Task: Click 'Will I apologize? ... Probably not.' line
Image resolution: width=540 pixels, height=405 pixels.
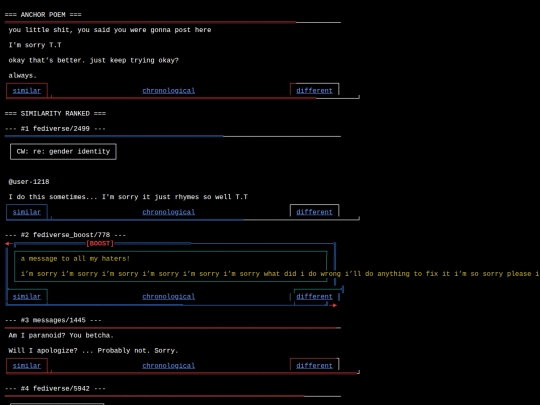Action: click(x=93, y=351)
